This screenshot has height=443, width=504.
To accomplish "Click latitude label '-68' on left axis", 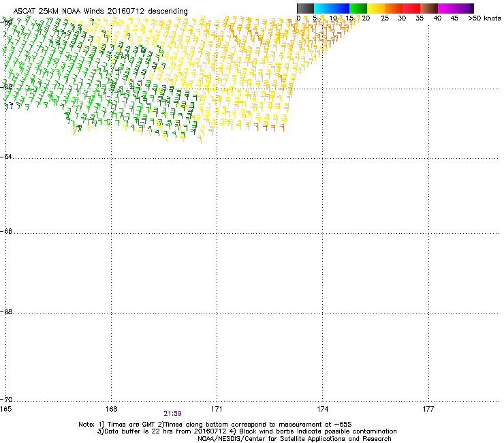I will pos(6,311).
